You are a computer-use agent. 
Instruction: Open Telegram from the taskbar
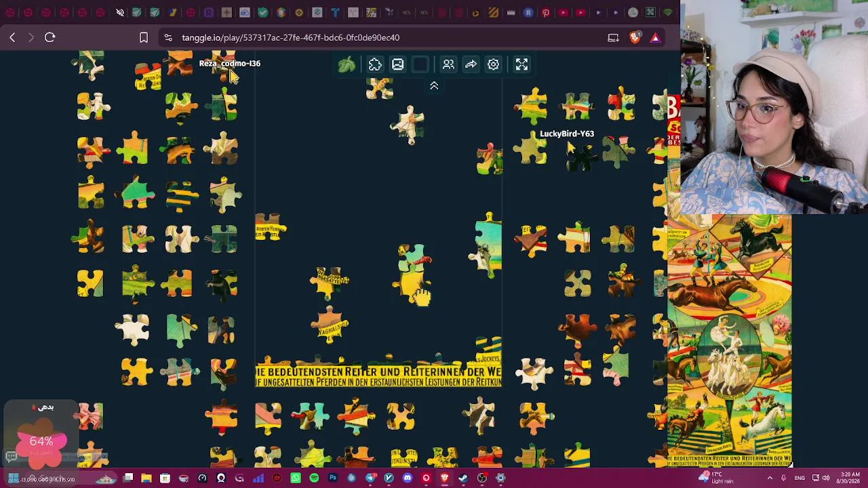370,479
